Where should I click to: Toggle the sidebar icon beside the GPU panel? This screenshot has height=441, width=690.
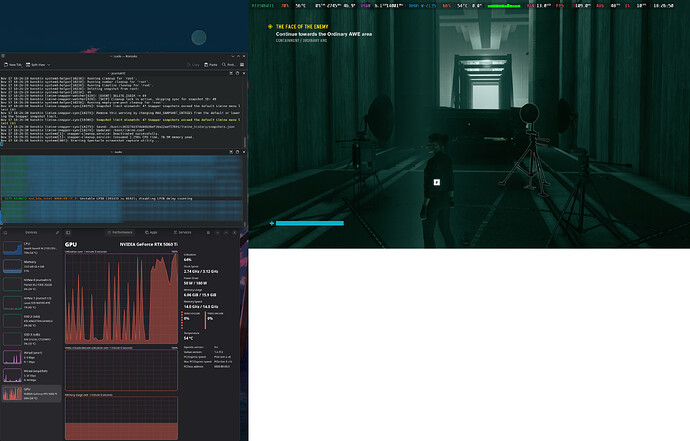[x=68, y=232]
